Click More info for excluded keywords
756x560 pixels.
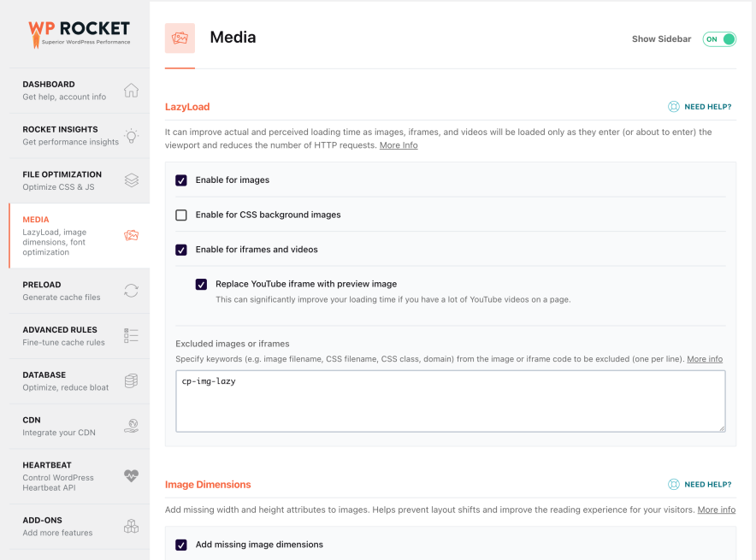pyautogui.click(x=704, y=358)
